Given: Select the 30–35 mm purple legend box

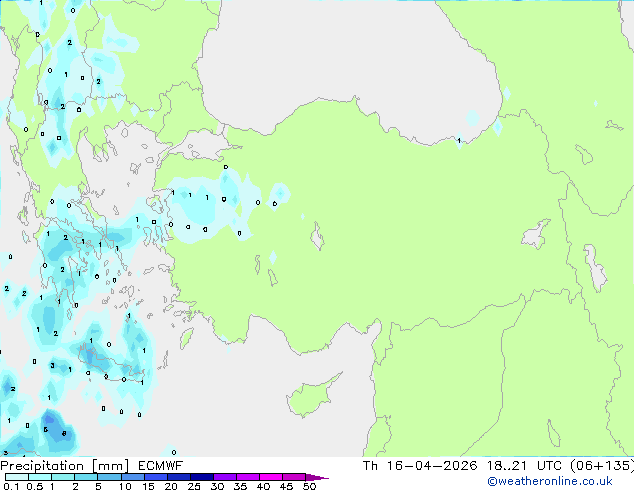Looking at the screenshot, I should pos(224,477).
